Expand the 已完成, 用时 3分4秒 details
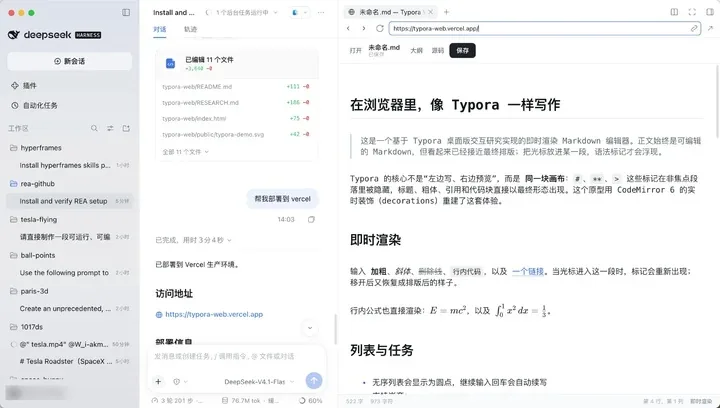This screenshot has width=720, height=408. (193, 240)
